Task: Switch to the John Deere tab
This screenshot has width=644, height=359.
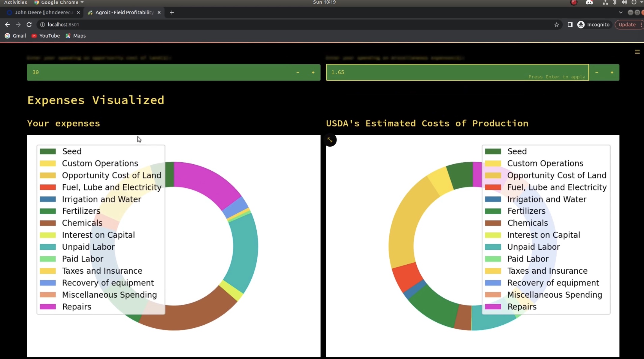Action: click(44, 12)
